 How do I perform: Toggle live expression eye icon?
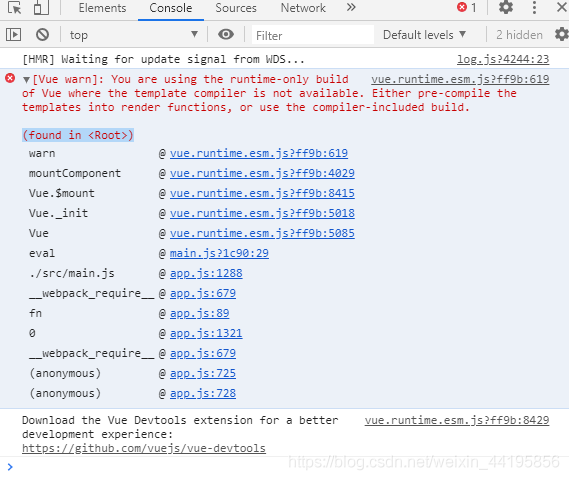[x=226, y=34]
